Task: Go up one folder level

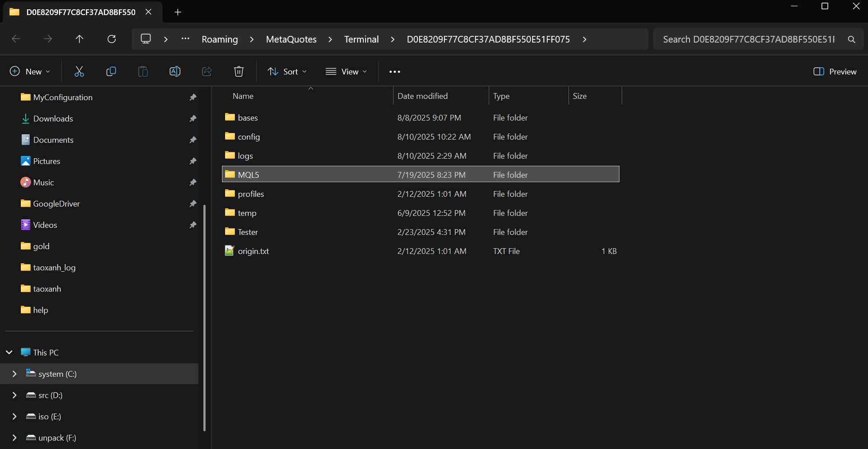Action: coord(79,39)
